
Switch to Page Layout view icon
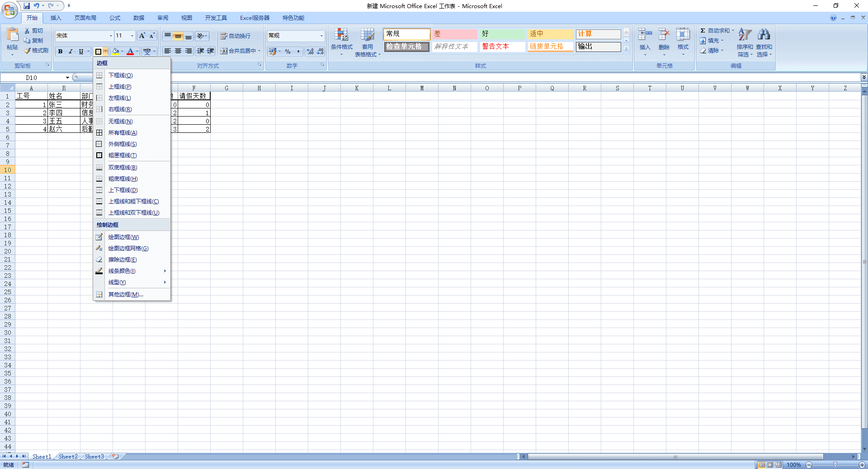(x=770, y=464)
